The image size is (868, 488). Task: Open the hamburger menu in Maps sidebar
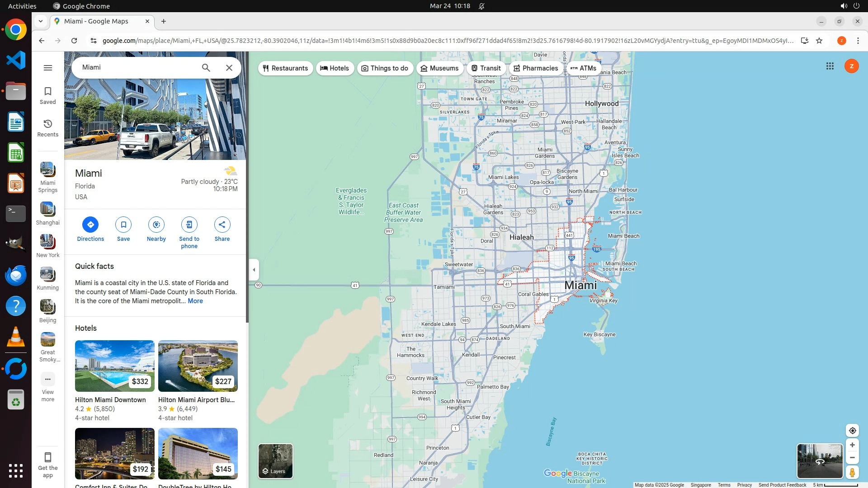tap(48, 68)
